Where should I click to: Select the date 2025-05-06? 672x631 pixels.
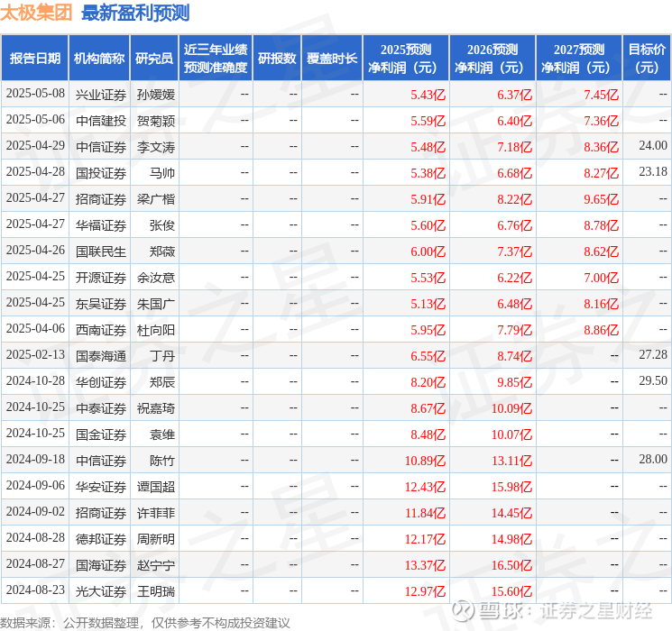click(35, 120)
